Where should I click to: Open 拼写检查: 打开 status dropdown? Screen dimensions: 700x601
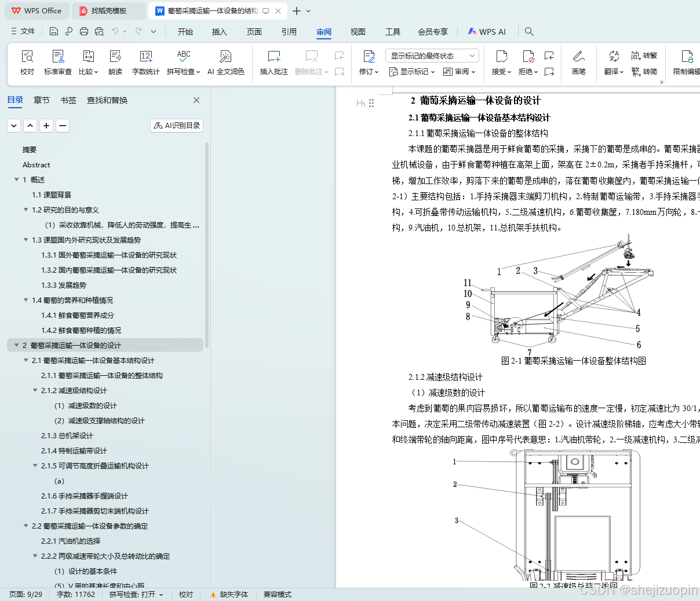click(x=136, y=595)
